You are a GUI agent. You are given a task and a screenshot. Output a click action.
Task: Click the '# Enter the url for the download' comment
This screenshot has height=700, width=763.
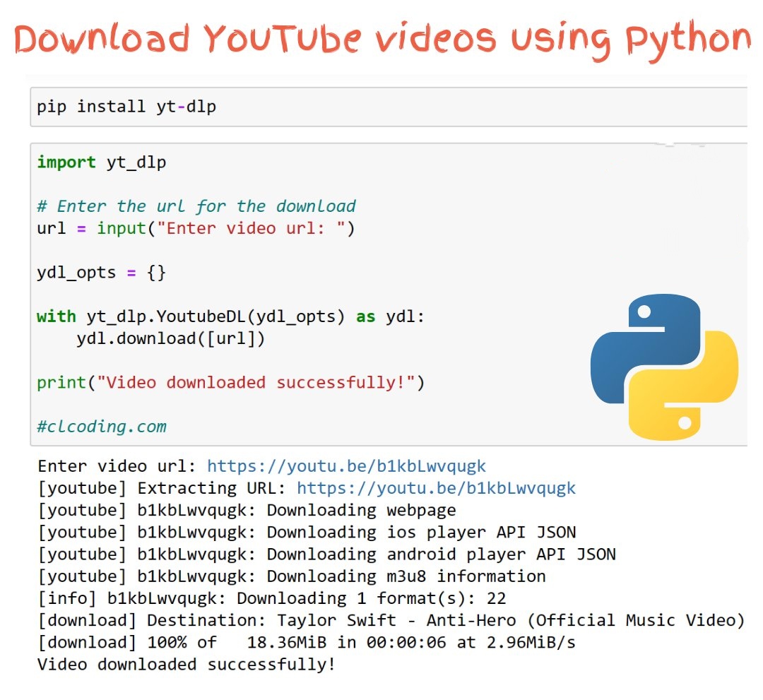pyautogui.click(x=196, y=206)
